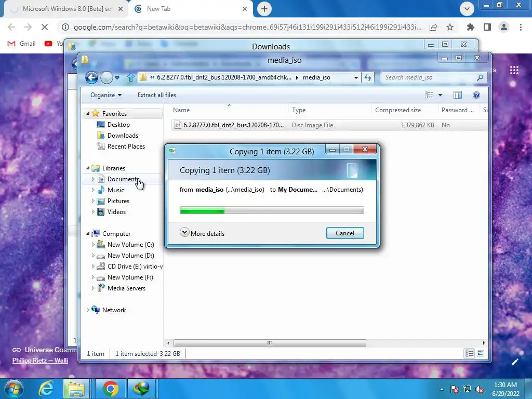Expand More details in copy dialog
Screen dimensions: 532x399
click(x=202, y=233)
